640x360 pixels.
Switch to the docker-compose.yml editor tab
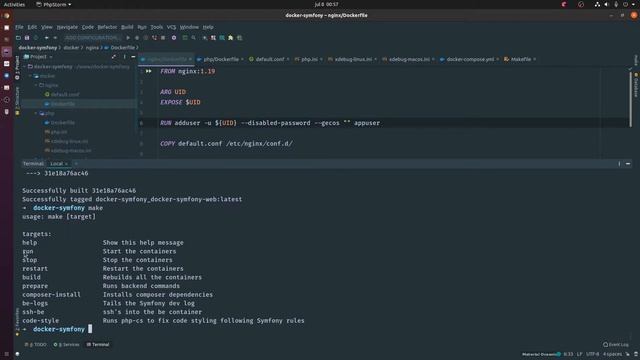470,59
